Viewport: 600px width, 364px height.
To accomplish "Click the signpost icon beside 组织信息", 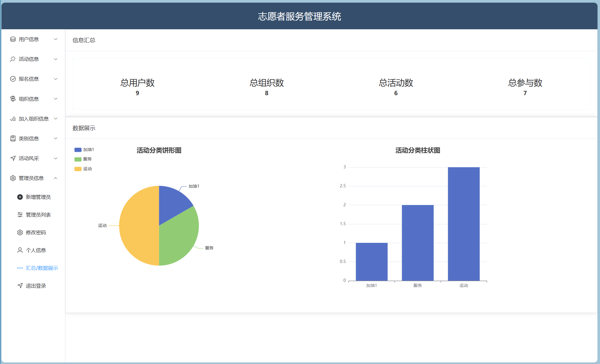I will [x=13, y=99].
